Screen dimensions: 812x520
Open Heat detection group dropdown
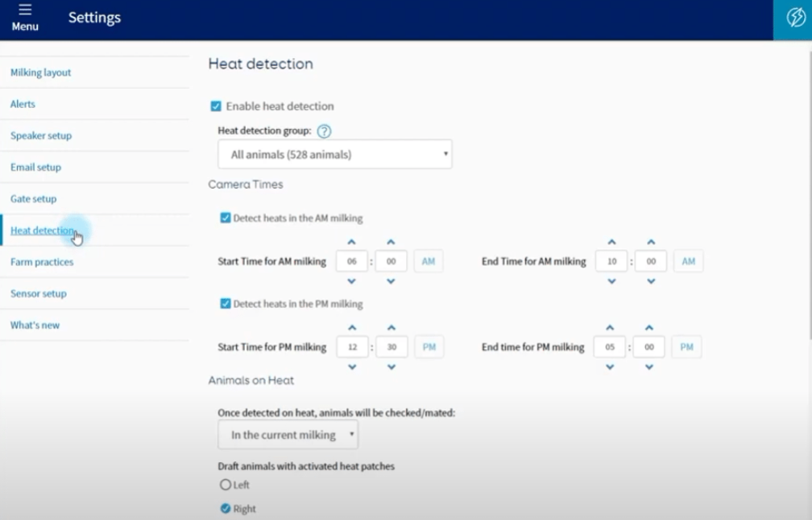(335, 154)
